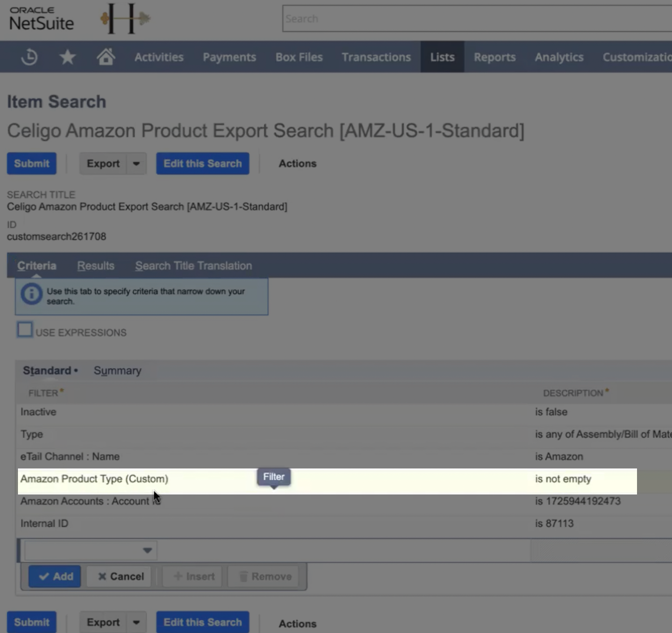Open the Analytics menu
The width and height of the screenshot is (672, 633).
(559, 57)
